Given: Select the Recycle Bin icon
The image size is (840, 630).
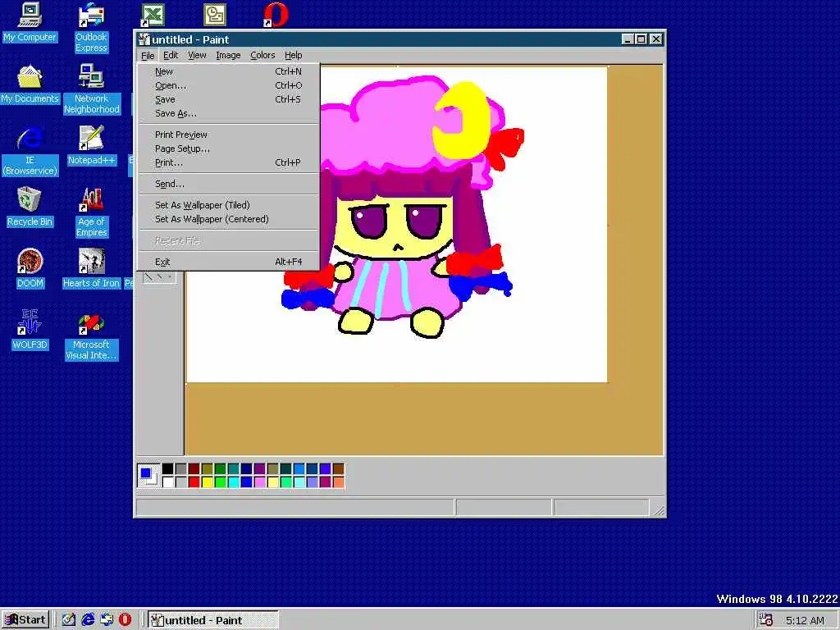Looking at the screenshot, I should coord(30,207).
